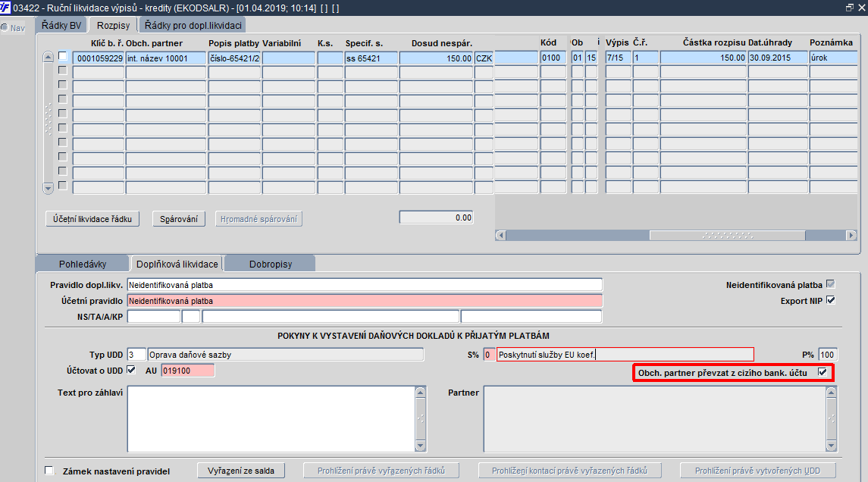
Task: Open the Pohledávky tab
Action: [x=83, y=264]
